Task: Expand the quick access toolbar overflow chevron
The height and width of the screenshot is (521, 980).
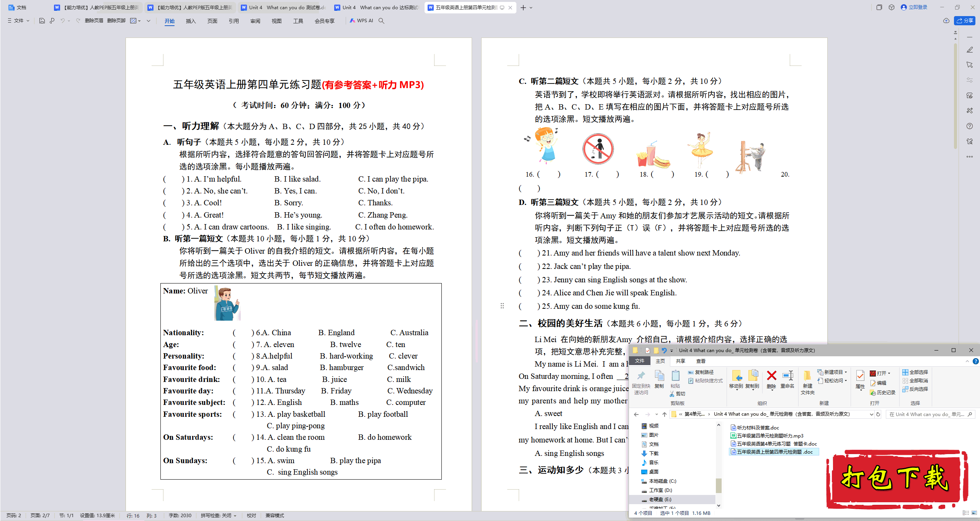Action: (149, 21)
